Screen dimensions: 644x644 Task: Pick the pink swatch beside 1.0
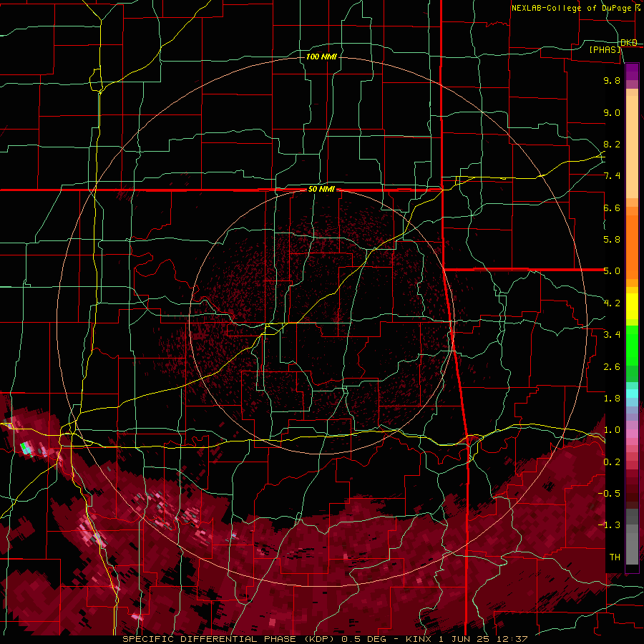[x=632, y=433]
